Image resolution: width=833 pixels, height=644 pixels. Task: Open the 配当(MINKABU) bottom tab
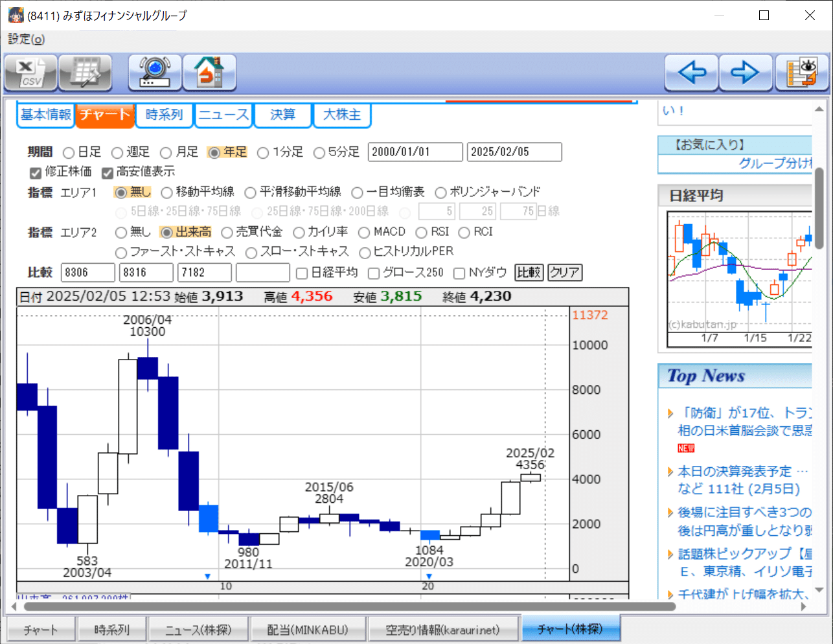[x=308, y=630]
